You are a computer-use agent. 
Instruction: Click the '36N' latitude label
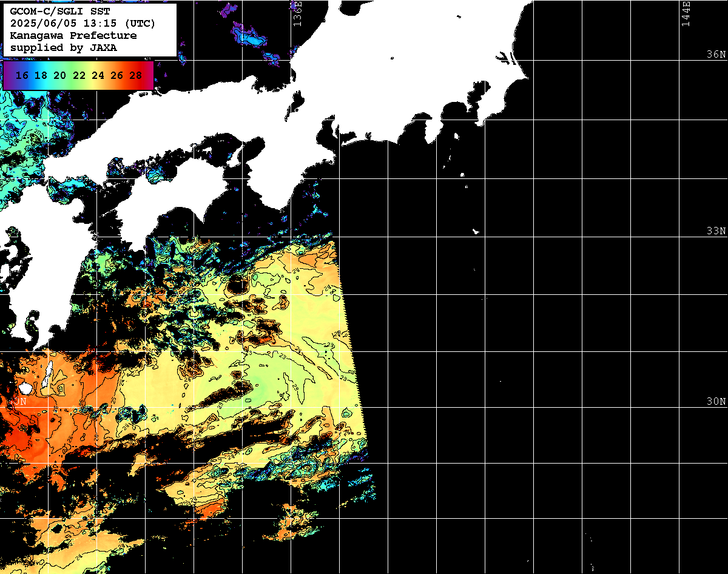(x=716, y=55)
